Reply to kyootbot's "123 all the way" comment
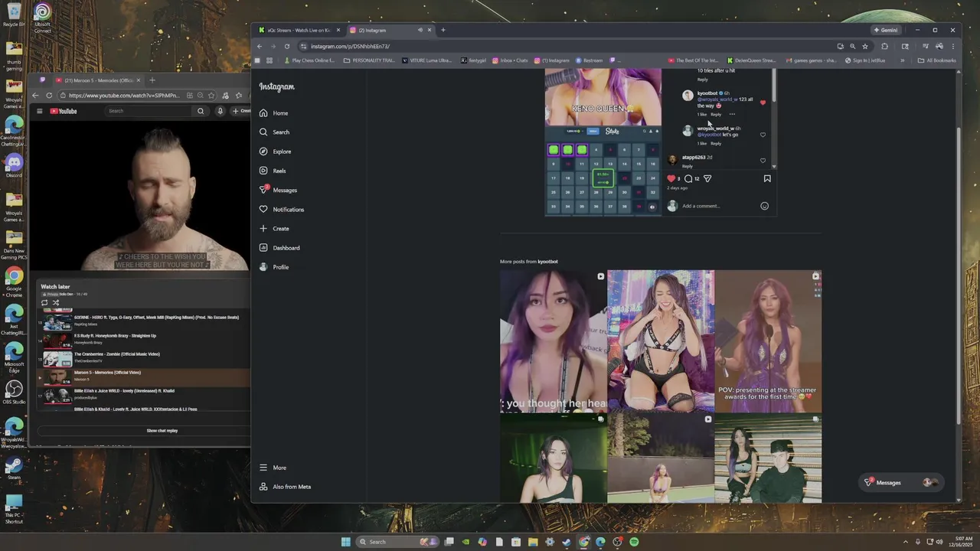The height and width of the screenshot is (551, 980). pyautogui.click(x=716, y=114)
